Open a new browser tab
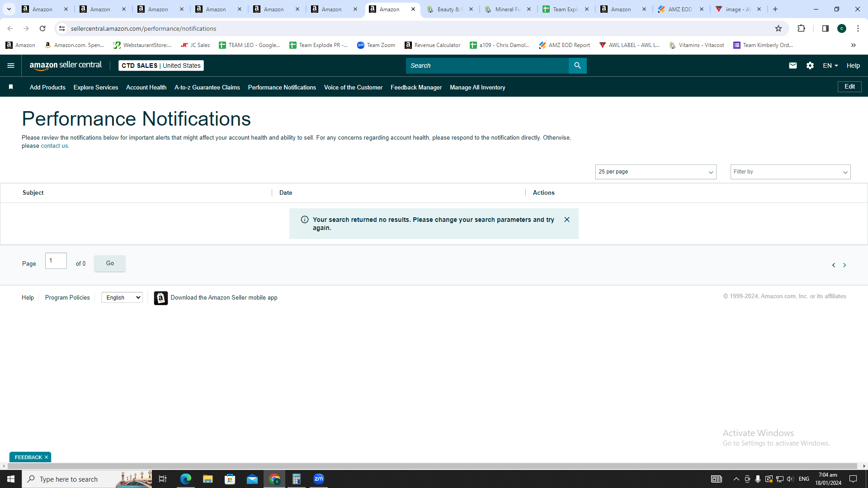This screenshot has width=868, height=488. click(775, 9)
